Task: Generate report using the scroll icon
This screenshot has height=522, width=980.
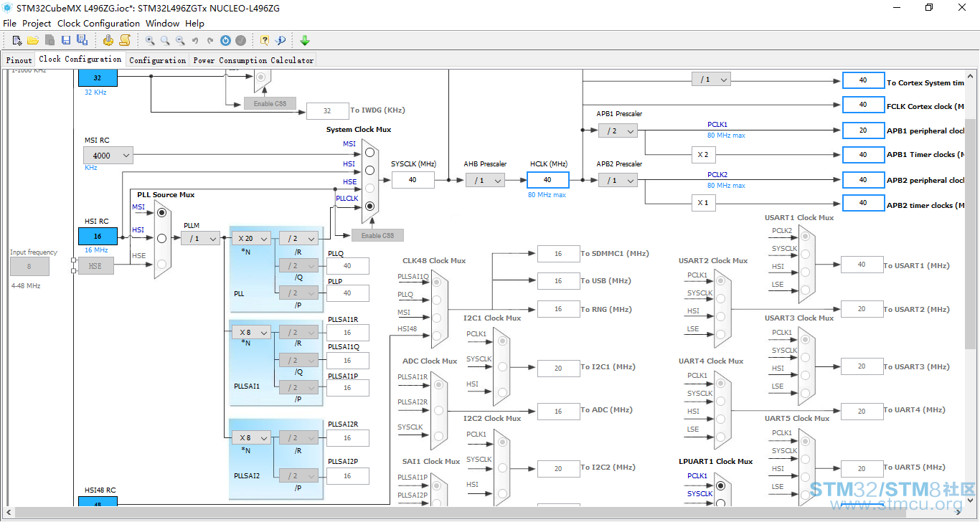Action: (125, 41)
